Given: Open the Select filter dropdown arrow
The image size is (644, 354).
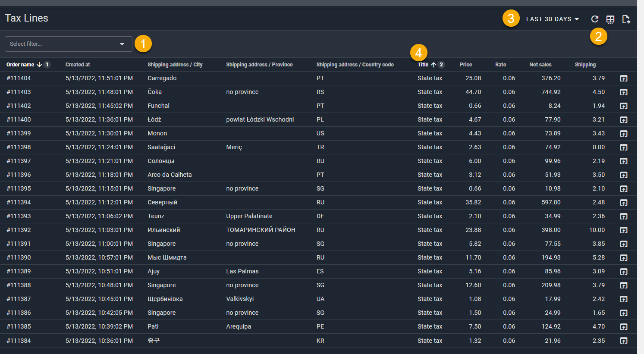Looking at the screenshot, I should 122,44.
